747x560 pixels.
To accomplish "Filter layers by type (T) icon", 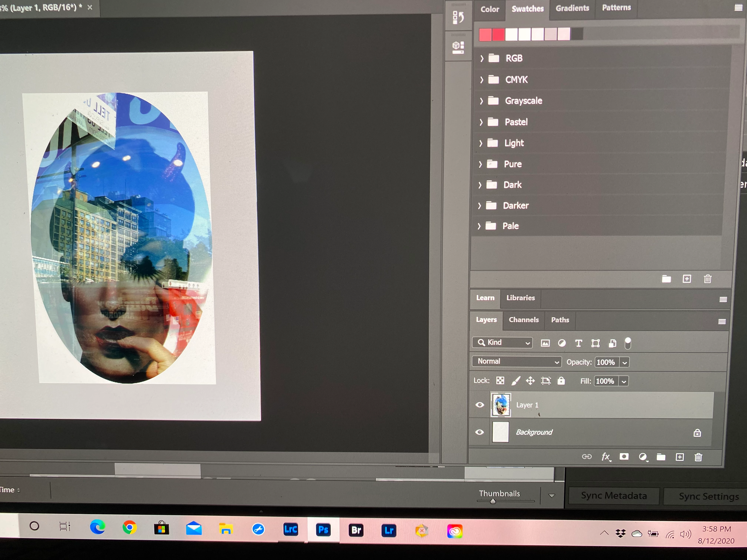I will click(x=578, y=343).
